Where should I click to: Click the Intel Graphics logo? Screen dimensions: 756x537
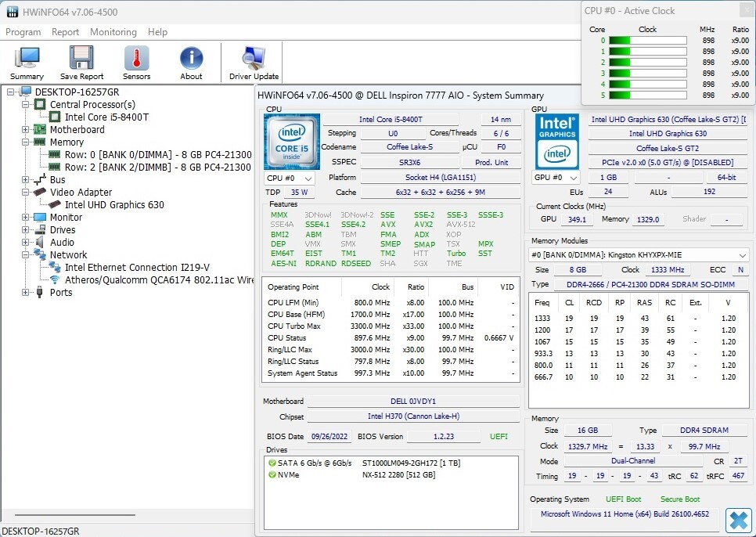tap(557, 142)
